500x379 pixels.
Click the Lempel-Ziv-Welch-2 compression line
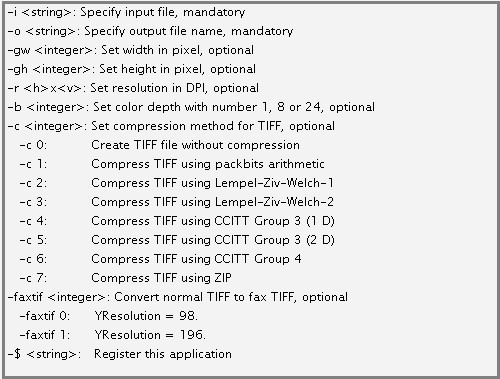(x=177, y=202)
